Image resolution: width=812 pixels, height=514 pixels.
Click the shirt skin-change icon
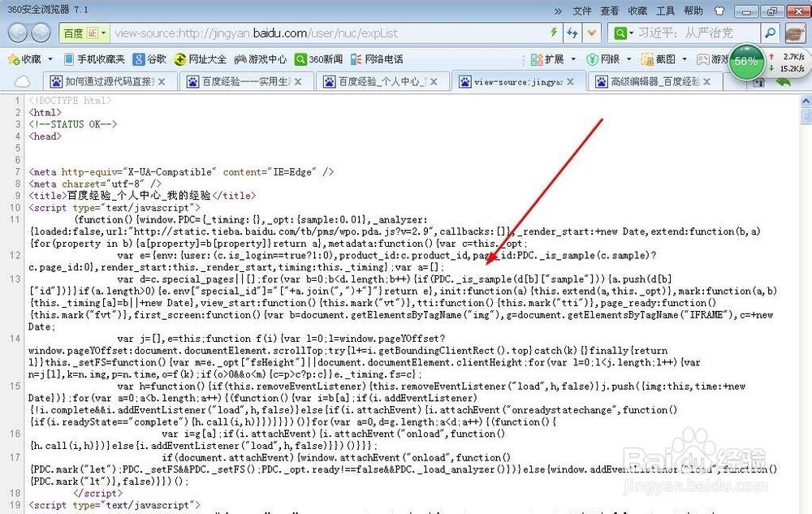[719, 11]
